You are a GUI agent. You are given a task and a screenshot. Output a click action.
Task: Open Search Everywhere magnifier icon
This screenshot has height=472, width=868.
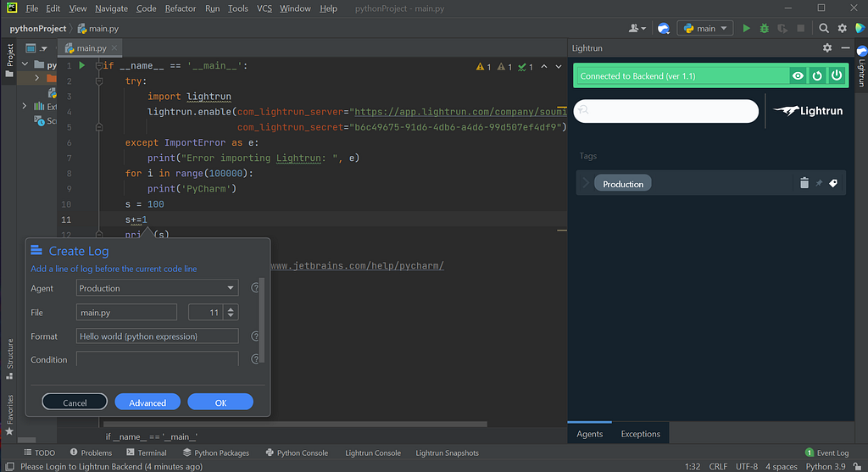[824, 28]
